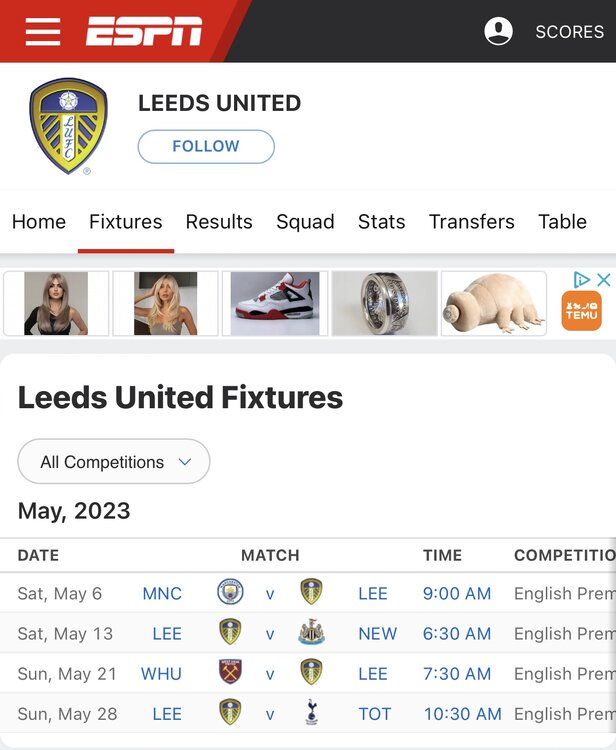Click the red sneaker ad thumbnail
The width and height of the screenshot is (616, 750).
point(275,303)
